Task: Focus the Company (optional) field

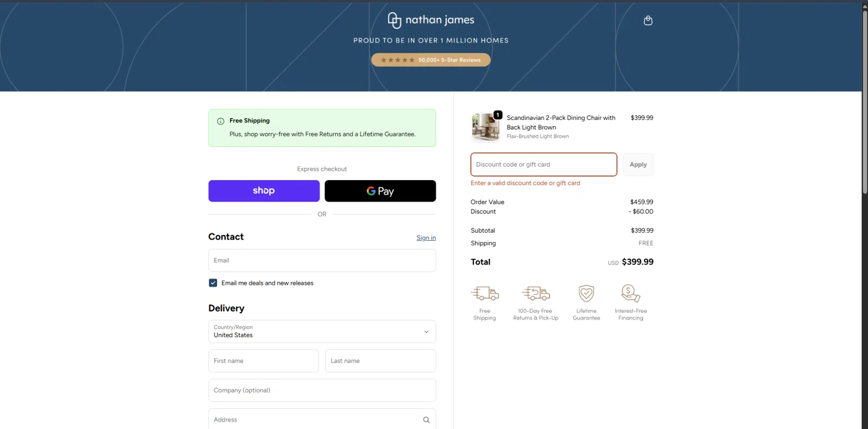Action: [322, 390]
